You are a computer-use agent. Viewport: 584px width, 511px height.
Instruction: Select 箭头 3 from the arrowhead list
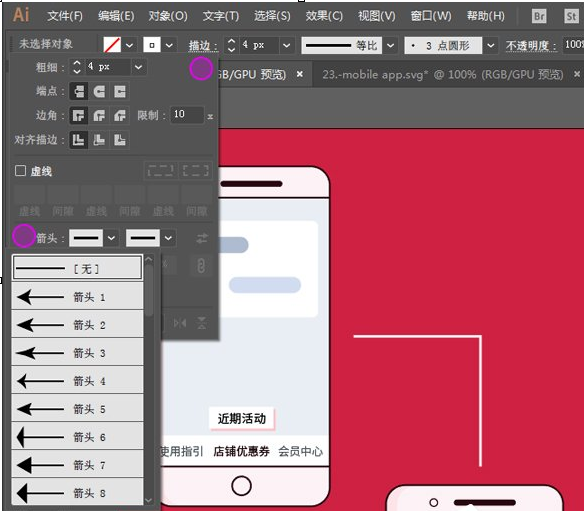(77, 353)
